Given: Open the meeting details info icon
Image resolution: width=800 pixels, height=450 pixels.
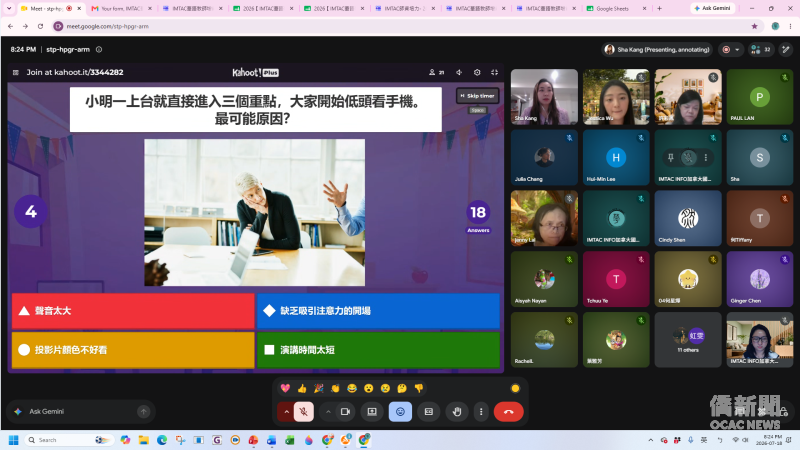Looking at the screenshot, I should point(99,49).
